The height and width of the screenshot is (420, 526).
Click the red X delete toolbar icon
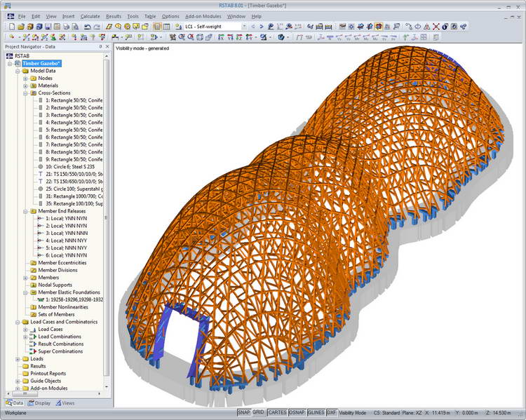tap(436, 27)
